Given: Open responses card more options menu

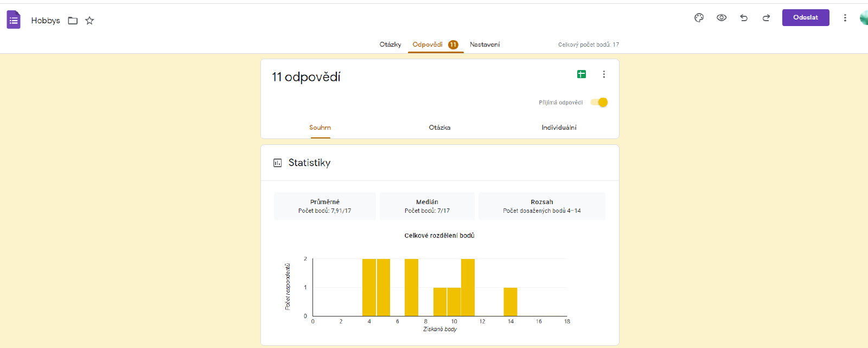Looking at the screenshot, I should click(x=604, y=74).
